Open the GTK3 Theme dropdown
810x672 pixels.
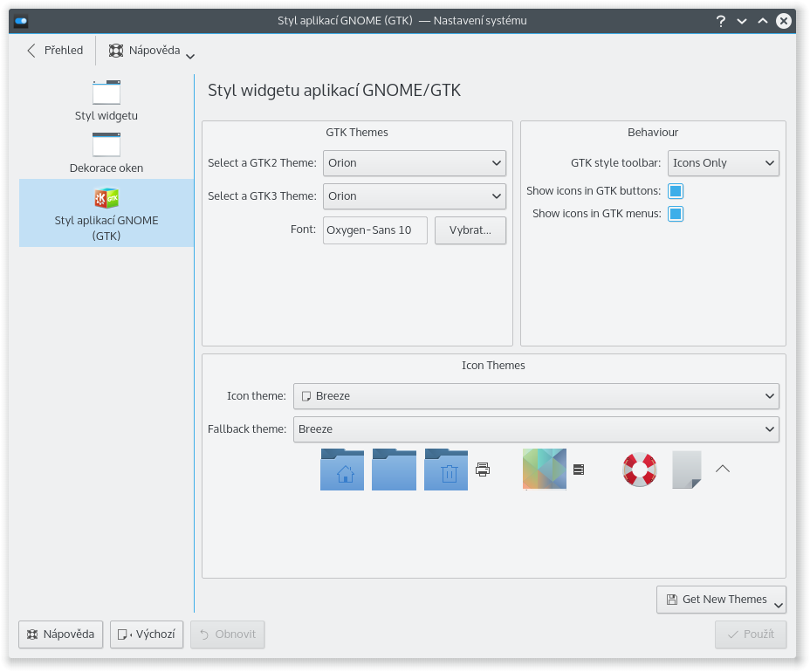coord(415,196)
